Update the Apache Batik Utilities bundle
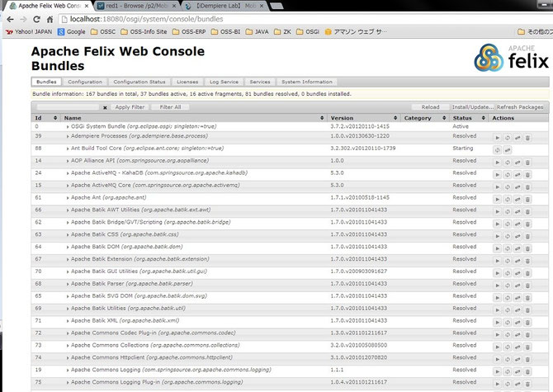This screenshot has width=553, height=392. (518, 310)
